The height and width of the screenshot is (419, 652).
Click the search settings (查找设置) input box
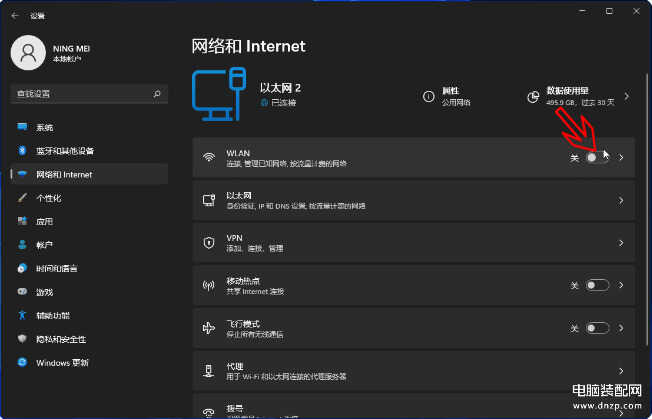click(80, 93)
